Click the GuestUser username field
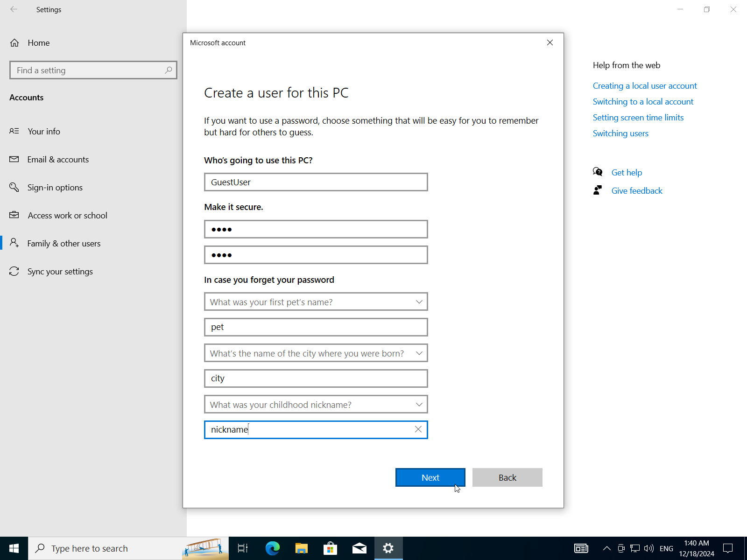Viewport: 747px width, 560px height. coord(316,182)
